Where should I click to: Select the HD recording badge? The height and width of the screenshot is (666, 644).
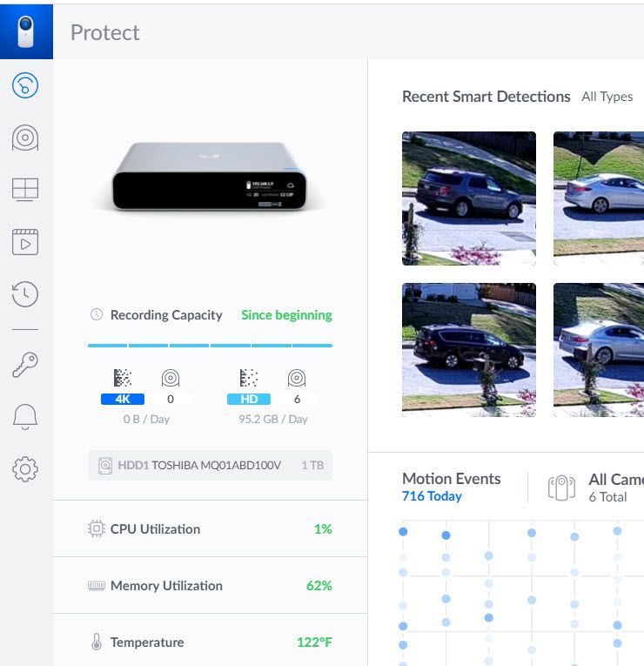click(249, 399)
